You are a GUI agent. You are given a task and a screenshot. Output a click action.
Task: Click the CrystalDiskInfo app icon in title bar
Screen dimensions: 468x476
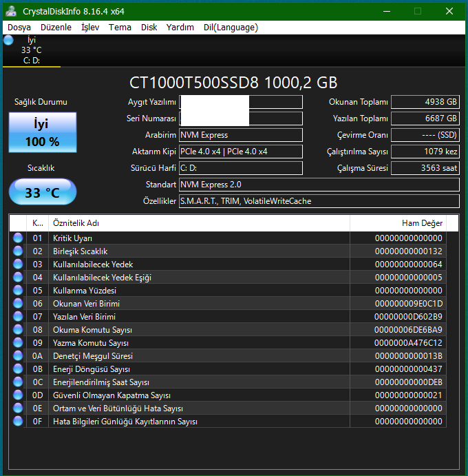click(x=12, y=11)
